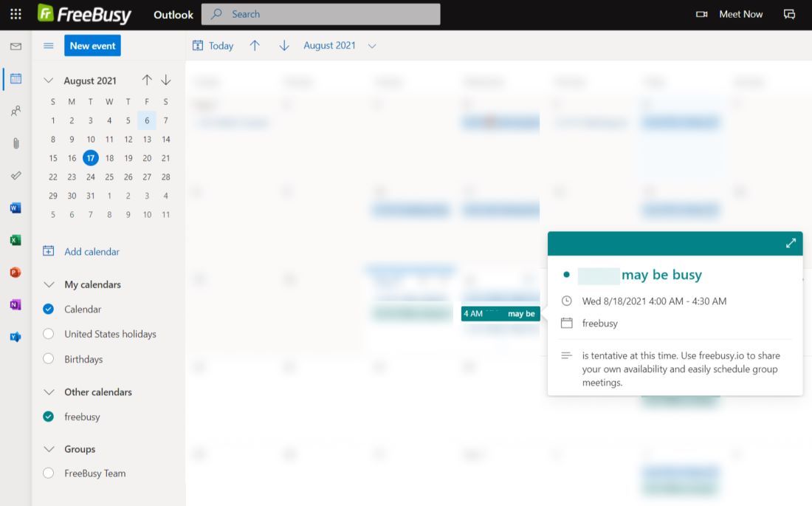
Task: Collapse the Groups section
Action: (49, 449)
